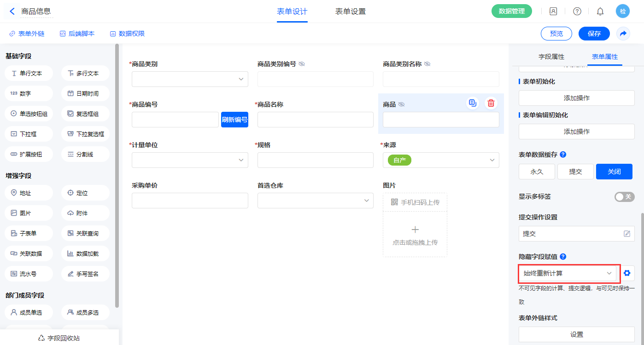
Task: Click the share arrow icon beside 保存
Action: click(623, 34)
